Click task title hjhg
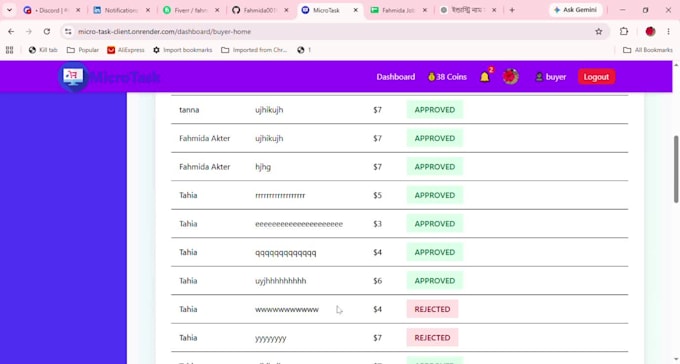 coord(263,167)
